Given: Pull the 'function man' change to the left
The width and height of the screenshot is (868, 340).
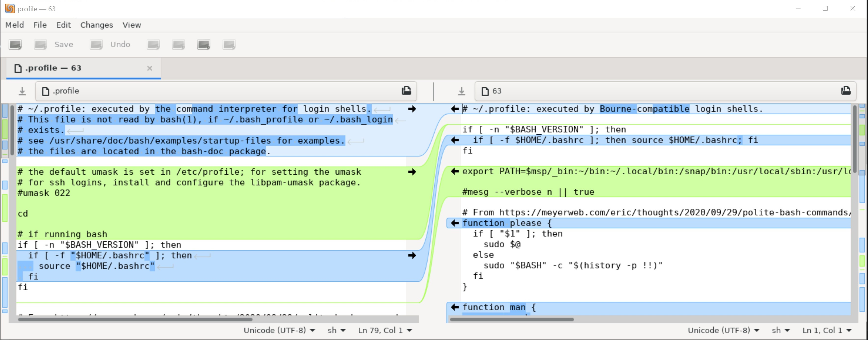Looking at the screenshot, I should coord(455,307).
